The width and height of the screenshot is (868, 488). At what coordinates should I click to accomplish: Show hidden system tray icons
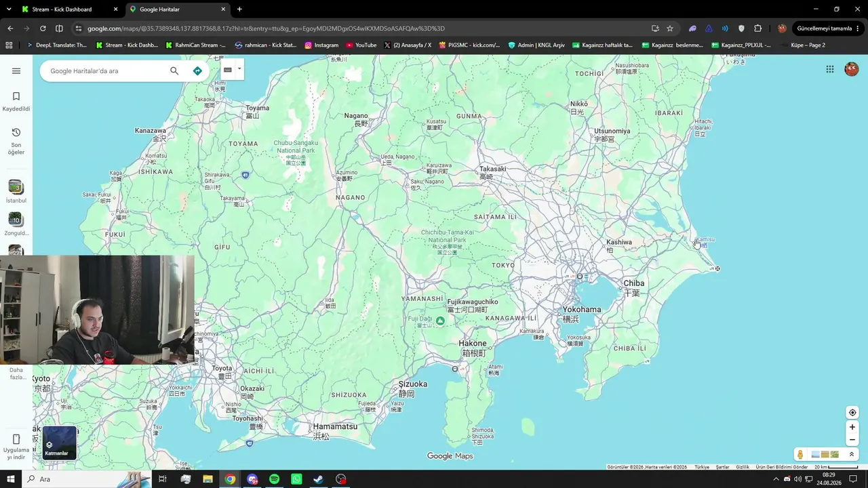pyautogui.click(x=776, y=479)
